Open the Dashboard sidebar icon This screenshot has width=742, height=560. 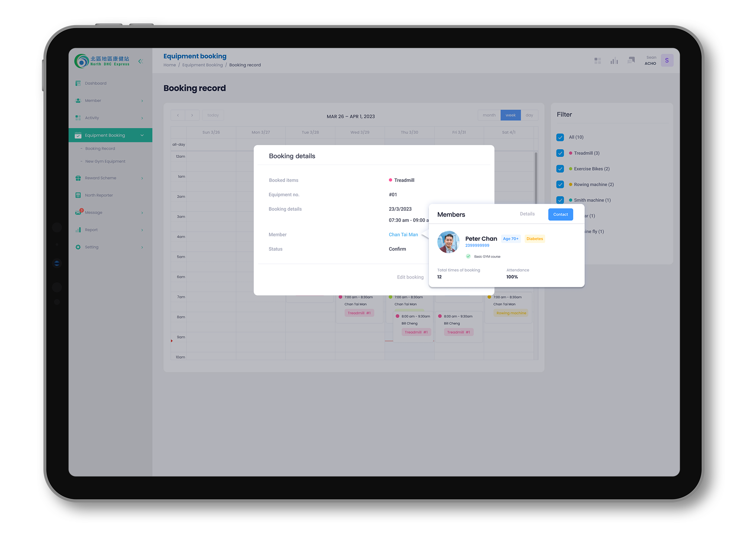pos(78,83)
